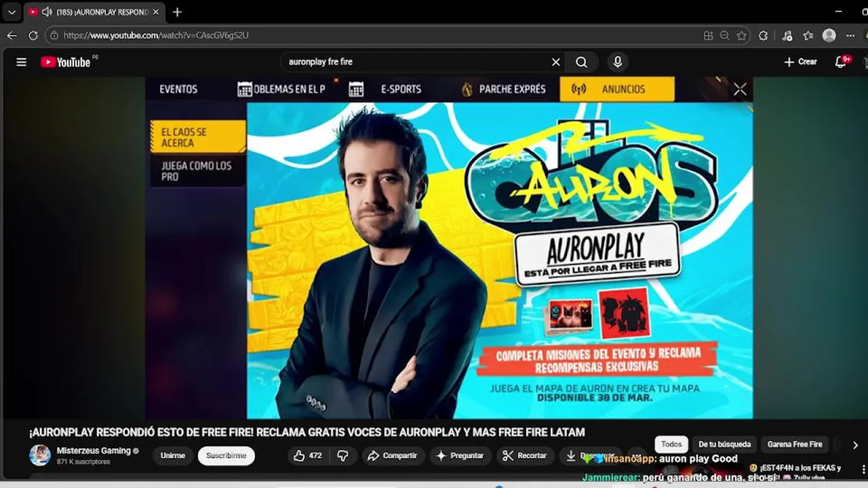Go to YouTube home via logo
The width and height of the screenshot is (868, 488).
(66, 62)
